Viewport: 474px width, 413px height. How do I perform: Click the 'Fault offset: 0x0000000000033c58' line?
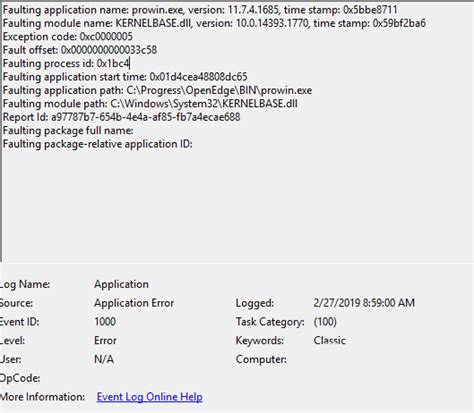(80, 50)
